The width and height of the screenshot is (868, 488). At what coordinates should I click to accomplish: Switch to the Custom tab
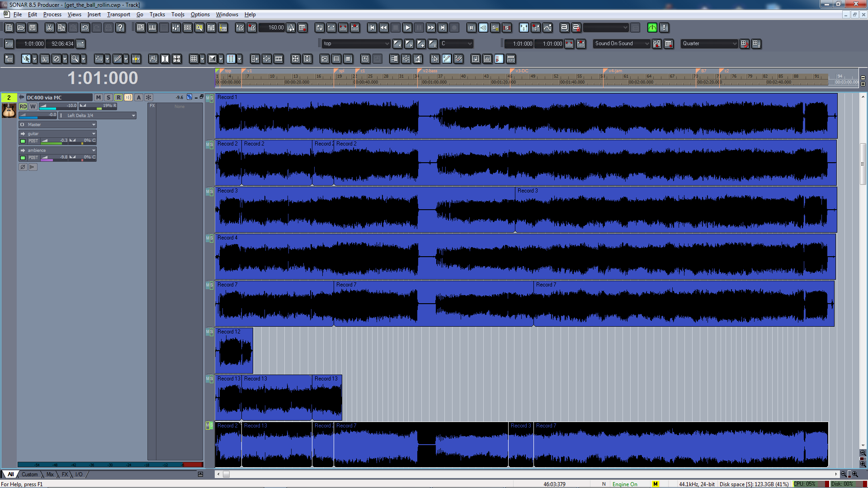[30, 474]
